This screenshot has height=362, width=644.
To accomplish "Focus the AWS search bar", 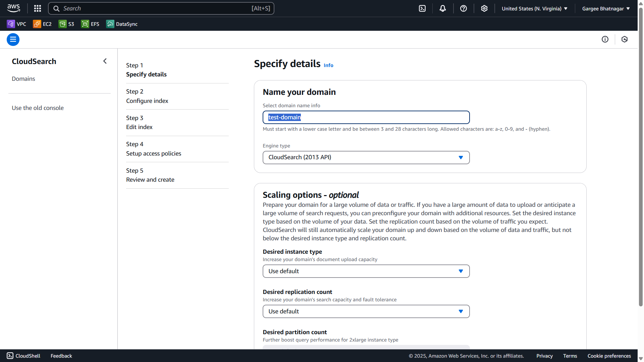I will (161, 8).
